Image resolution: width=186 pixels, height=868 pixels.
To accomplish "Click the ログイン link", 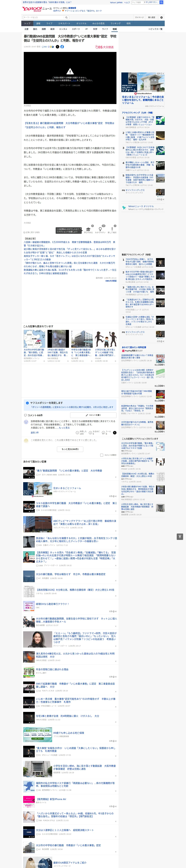I will tap(57, 11).
